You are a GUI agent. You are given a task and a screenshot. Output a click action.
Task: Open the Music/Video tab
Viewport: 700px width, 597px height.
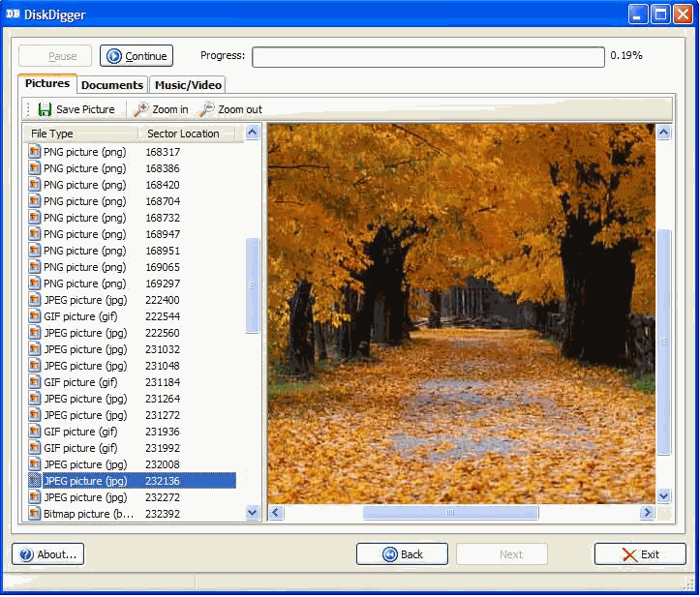[x=189, y=85]
